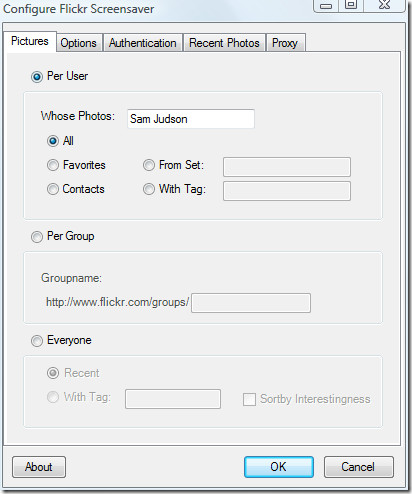412x494 pixels.
Task: Switch to the Options tab
Action: point(79,43)
